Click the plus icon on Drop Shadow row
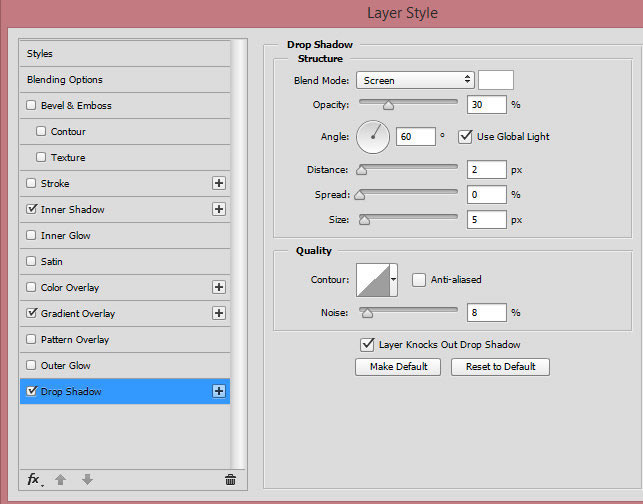643x504 pixels. tap(219, 391)
